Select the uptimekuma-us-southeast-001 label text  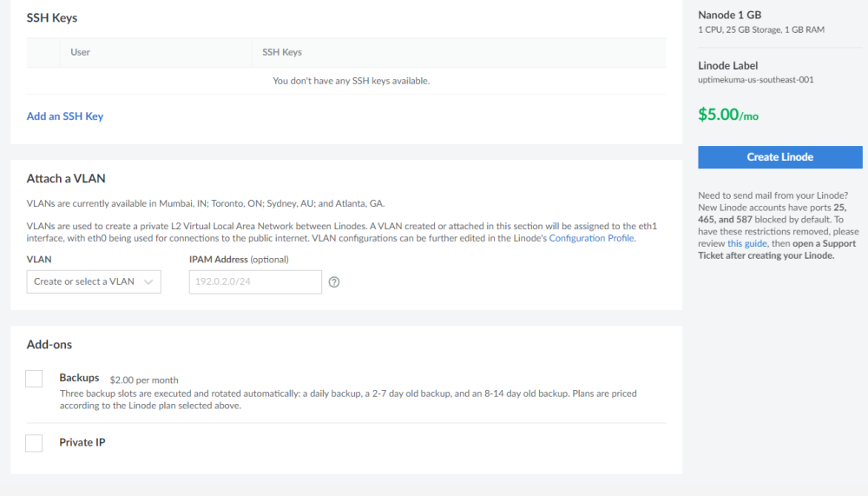click(755, 80)
